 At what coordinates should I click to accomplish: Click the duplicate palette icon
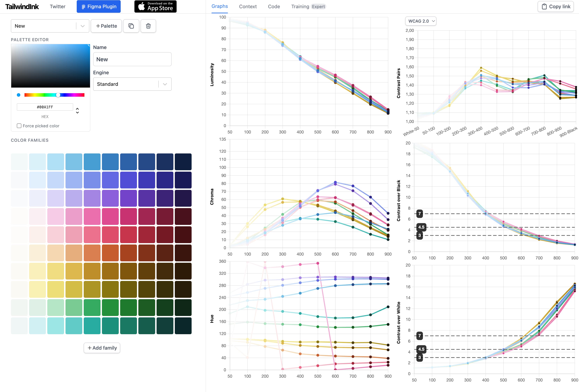pyautogui.click(x=131, y=26)
